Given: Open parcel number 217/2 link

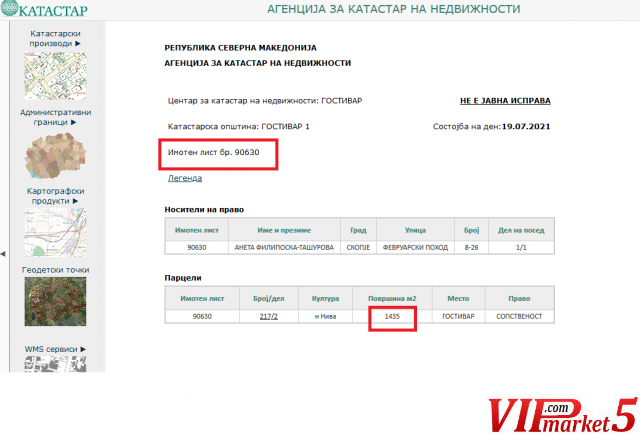Looking at the screenshot, I should click(266, 316).
